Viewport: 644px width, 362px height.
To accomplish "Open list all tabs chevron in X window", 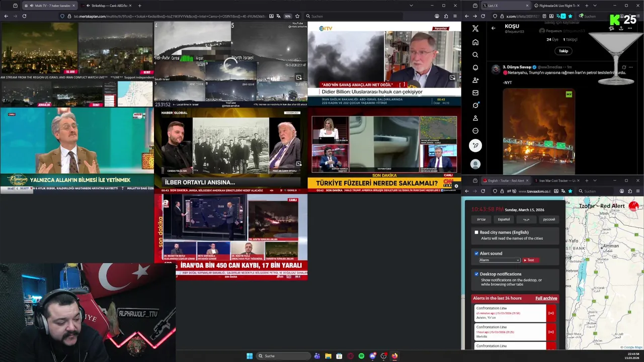I will click(x=595, y=6).
